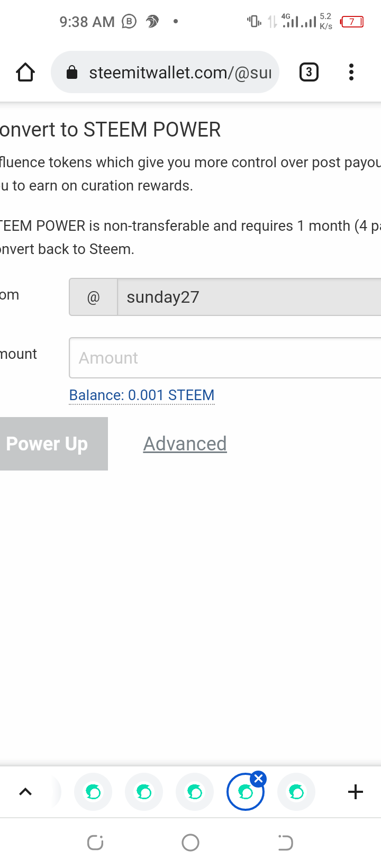Open the Advanced link
The image size is (381, 868).
pos(185,444)
